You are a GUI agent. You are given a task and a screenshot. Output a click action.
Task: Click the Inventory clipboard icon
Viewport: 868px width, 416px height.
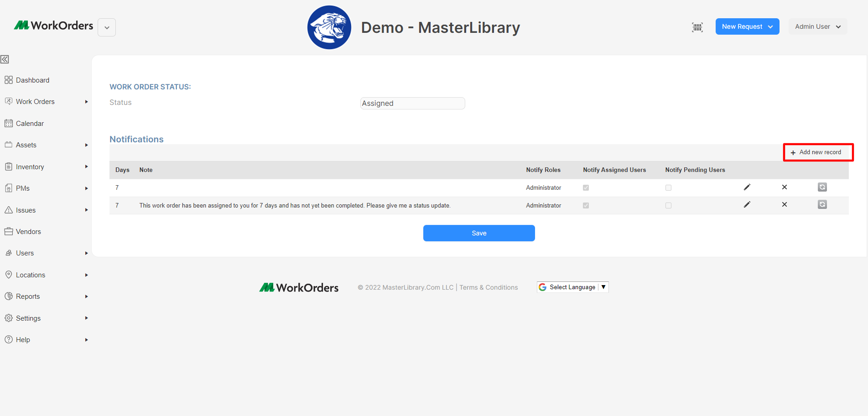point(9,166)
